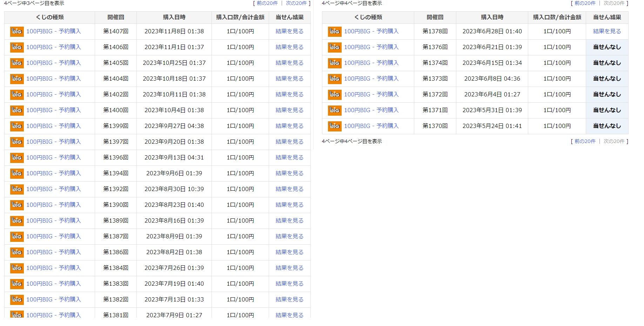Click the BIG logo icon in row 第1407回

point(17,32)
